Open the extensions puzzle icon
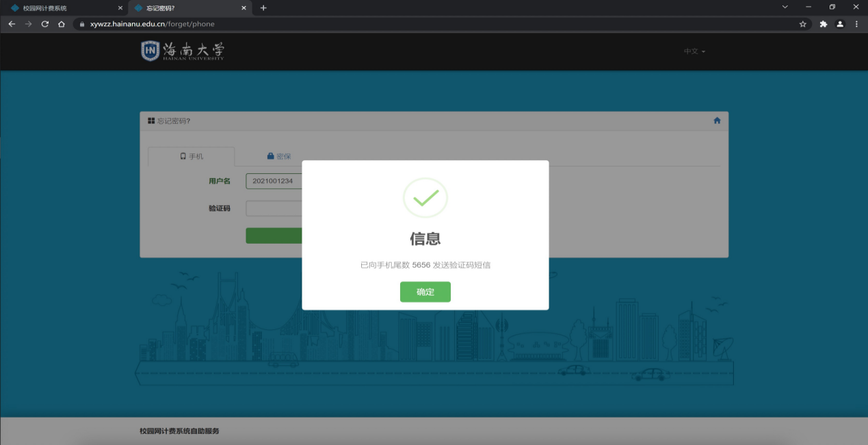868x445 pixels. 824,24
